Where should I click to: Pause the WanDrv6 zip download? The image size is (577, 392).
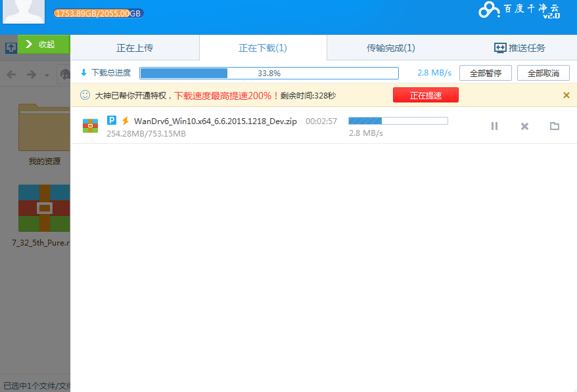tap(494, 126)
